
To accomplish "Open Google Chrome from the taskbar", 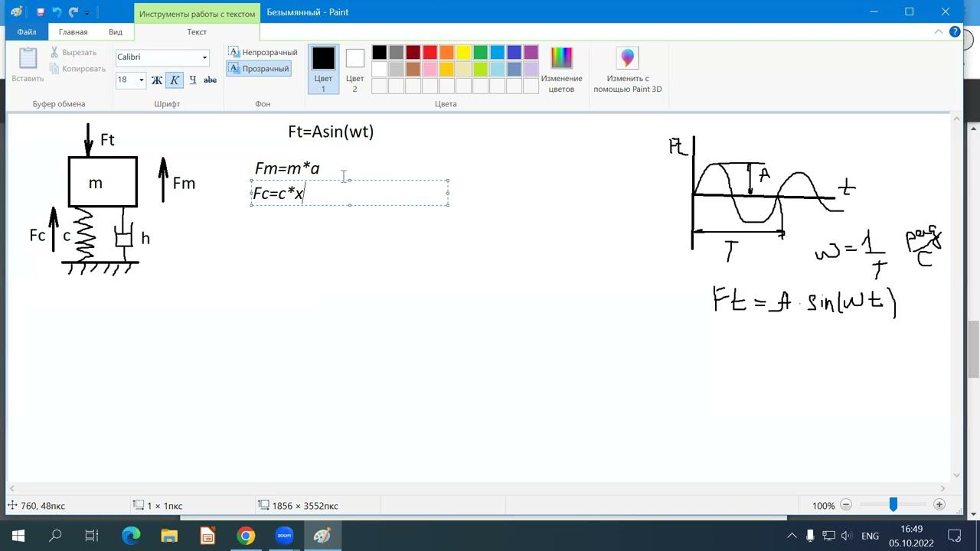I will (x=246, y=536).
